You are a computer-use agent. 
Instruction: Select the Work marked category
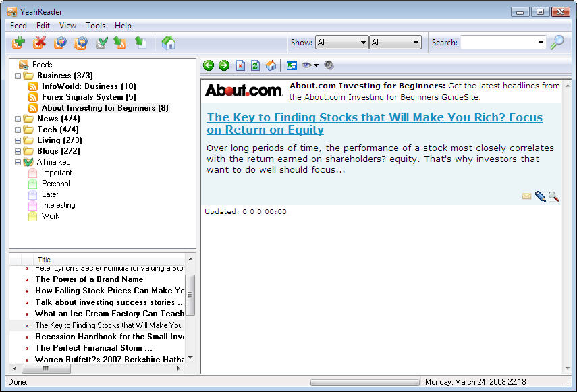pos(51,215)
